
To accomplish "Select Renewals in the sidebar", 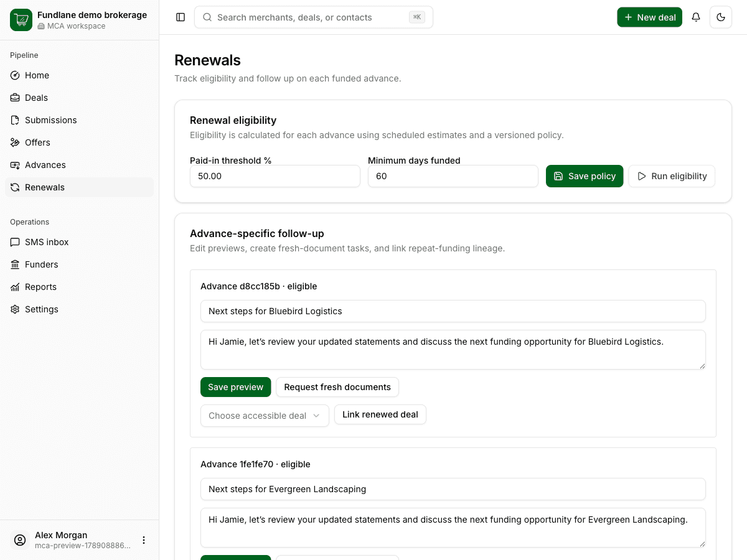I will click(x=79, y=187).
